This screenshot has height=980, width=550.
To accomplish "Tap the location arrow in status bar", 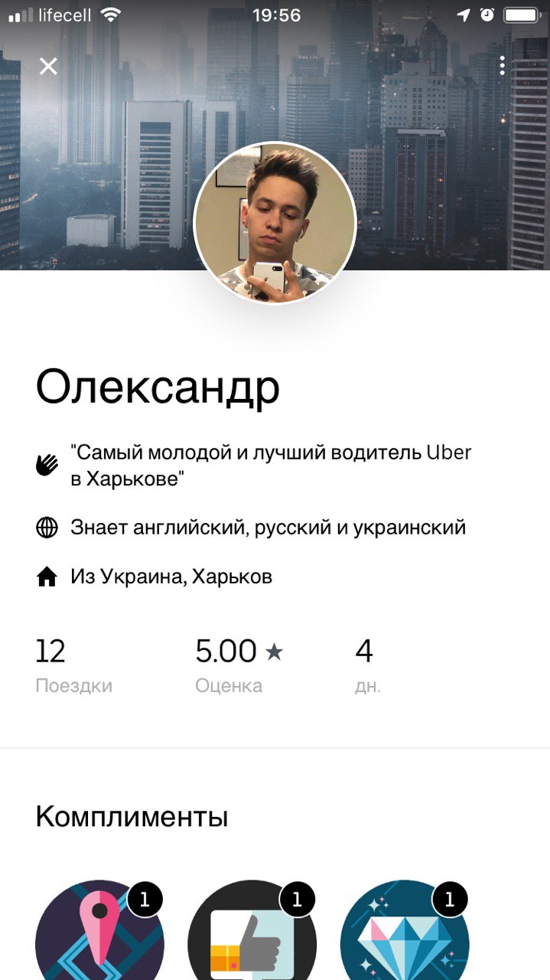I will [464, 15].
